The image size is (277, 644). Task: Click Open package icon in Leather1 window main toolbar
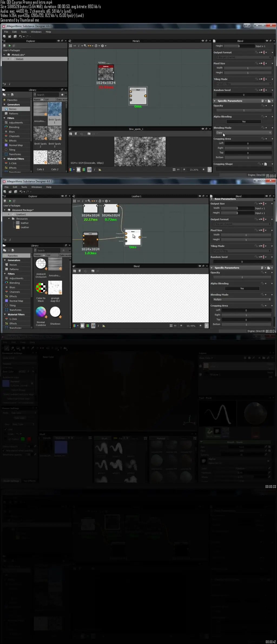10,192
